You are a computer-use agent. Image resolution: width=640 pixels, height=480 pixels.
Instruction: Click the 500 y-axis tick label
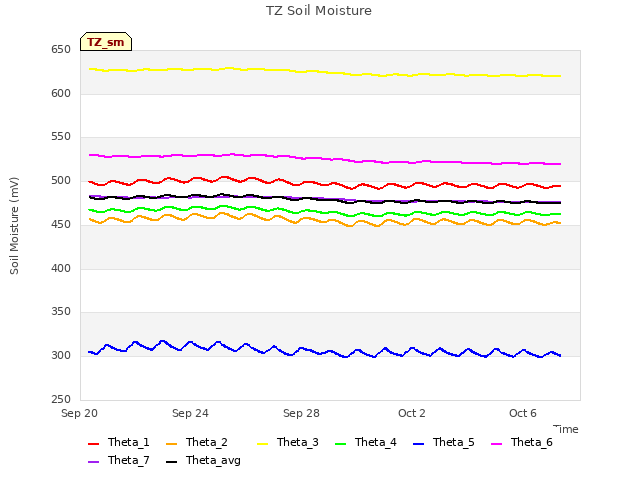61,181
